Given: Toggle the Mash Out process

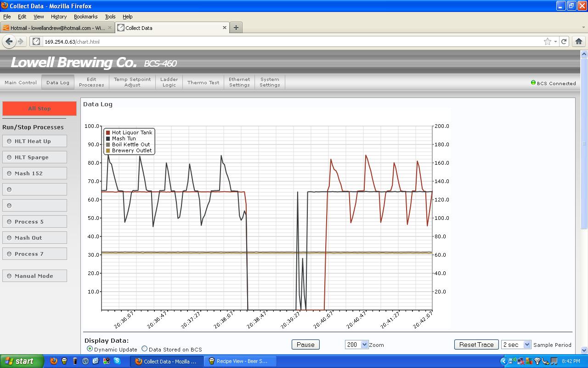Looking at the screenshot, I should point(34,238).
